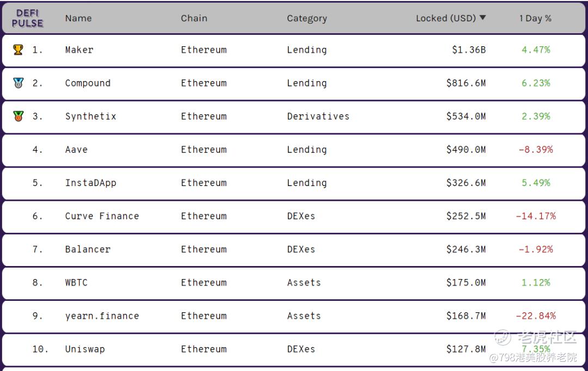
Task: Toggle Locked (USD) sort arrow
Action: click(482, 18)
